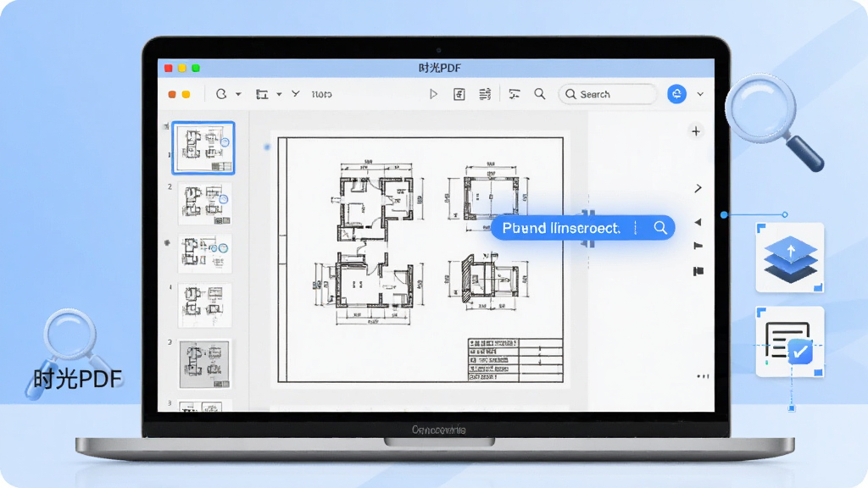Expand chevron beside blue sync button
Viewport: 868px width, 488px height.
[x=700, y=95]
